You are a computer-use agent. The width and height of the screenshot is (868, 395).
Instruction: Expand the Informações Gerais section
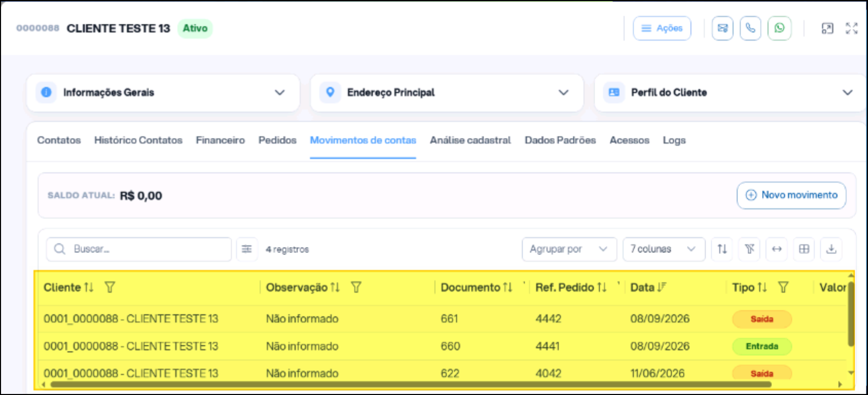tap(163, 93)
